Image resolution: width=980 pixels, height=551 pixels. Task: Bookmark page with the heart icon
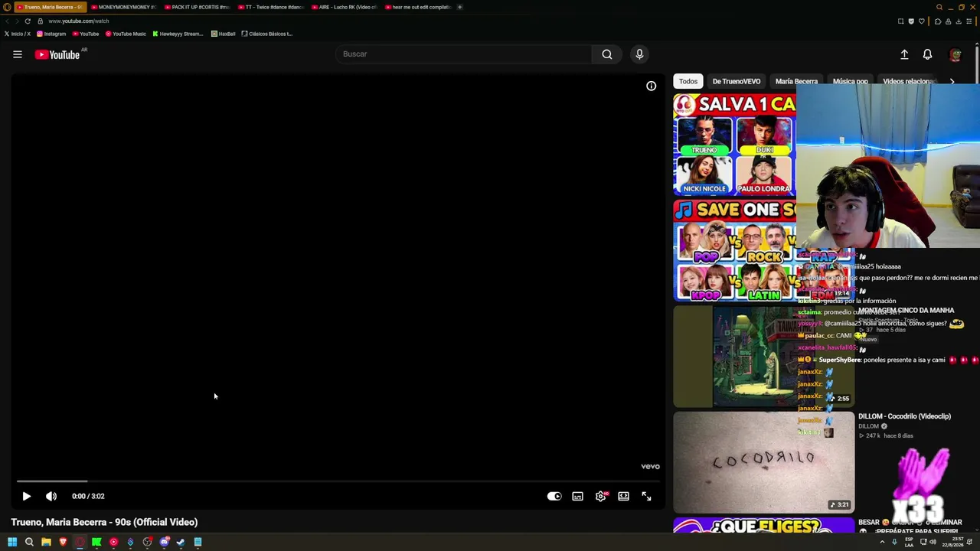tap(921, 21)
